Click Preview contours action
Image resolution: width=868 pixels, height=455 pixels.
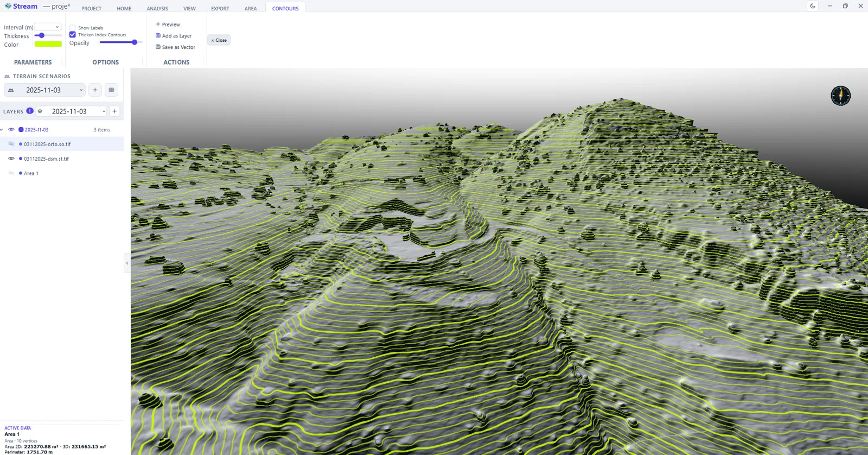click(168, 24)
